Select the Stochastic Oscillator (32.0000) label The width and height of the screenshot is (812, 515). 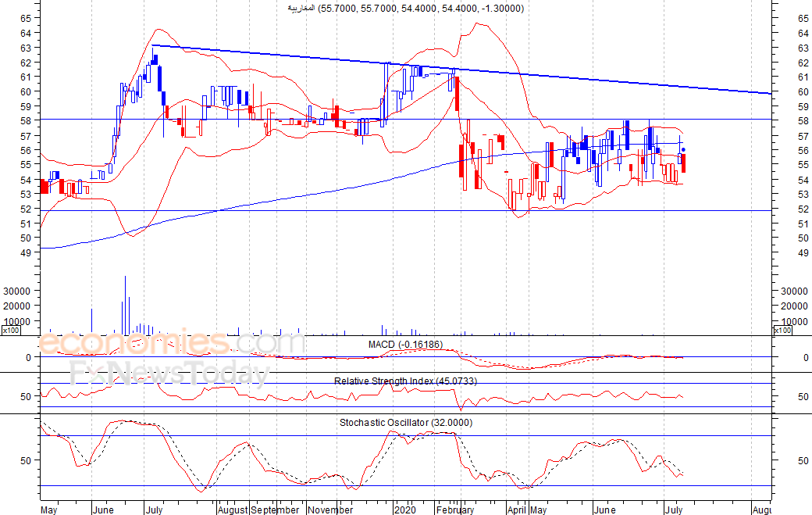pyautogui.click(x=406, y=423)
